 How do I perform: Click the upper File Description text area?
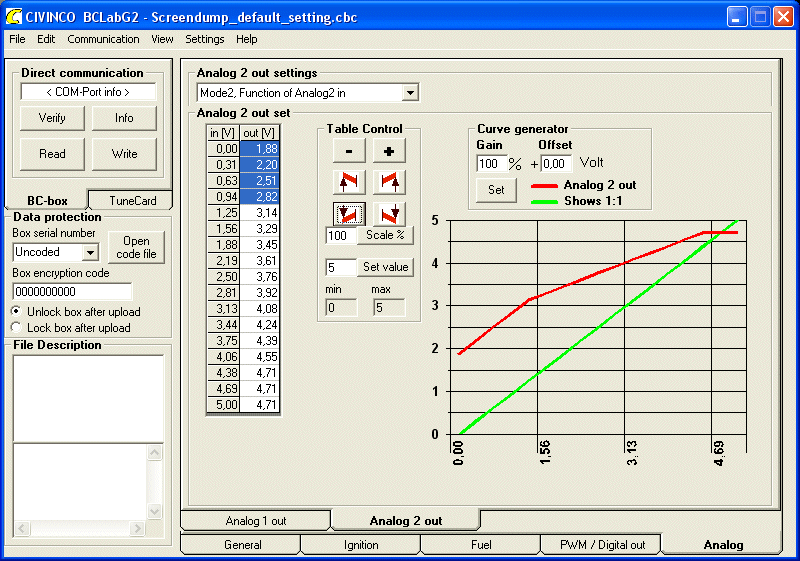pyautogui.click(x=88, y=398)
